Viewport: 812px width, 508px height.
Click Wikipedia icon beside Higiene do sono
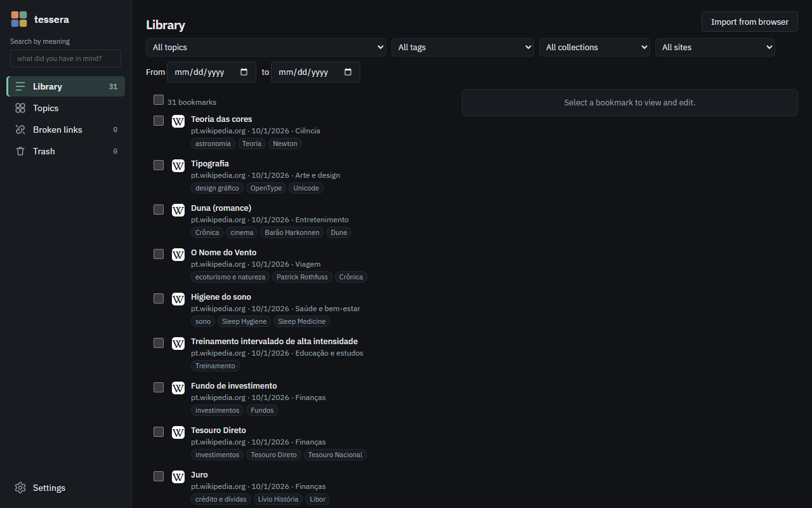(x=178, y=298)
